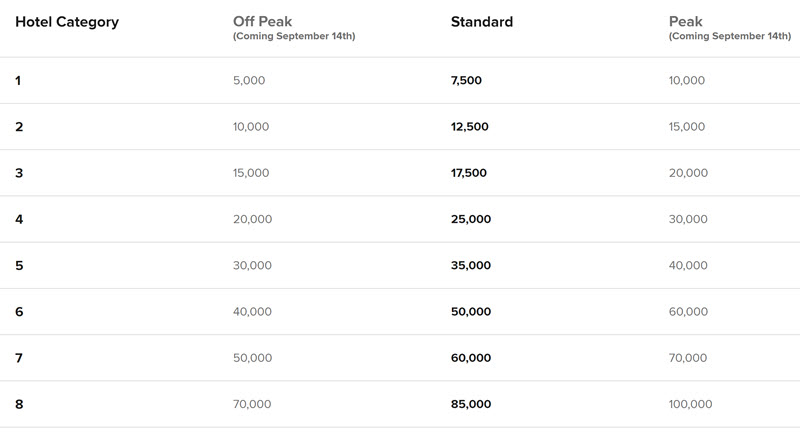800x435 pixels.
Task: Select the Category 7 row label
Action: [x=19, y=358]
